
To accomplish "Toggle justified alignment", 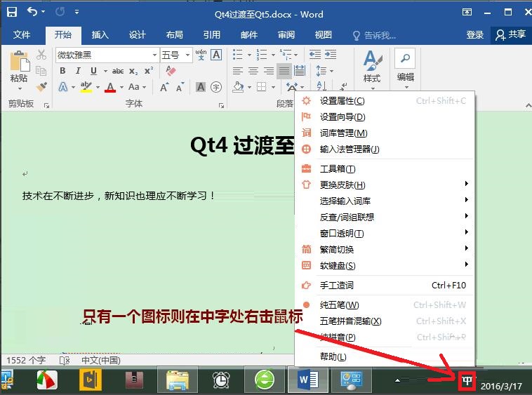I will pyautogui.click(x=284, y=71).
